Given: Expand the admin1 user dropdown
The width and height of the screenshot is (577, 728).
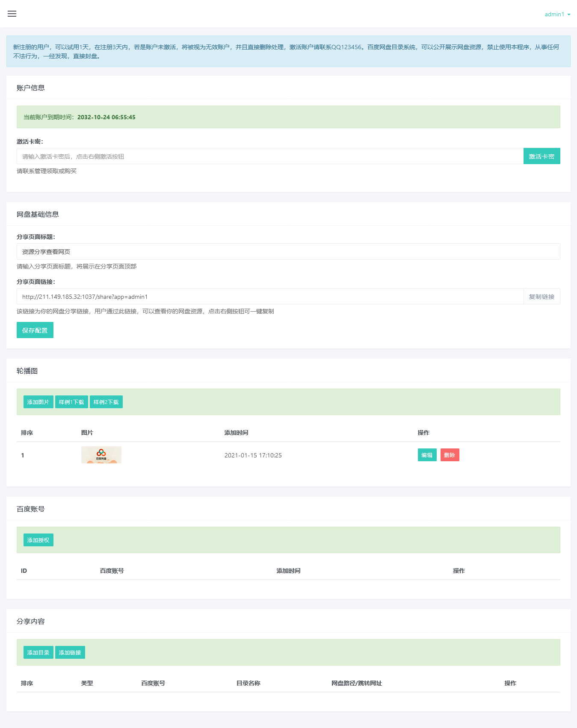Looking at the screenshot, I should click(557, 14).
